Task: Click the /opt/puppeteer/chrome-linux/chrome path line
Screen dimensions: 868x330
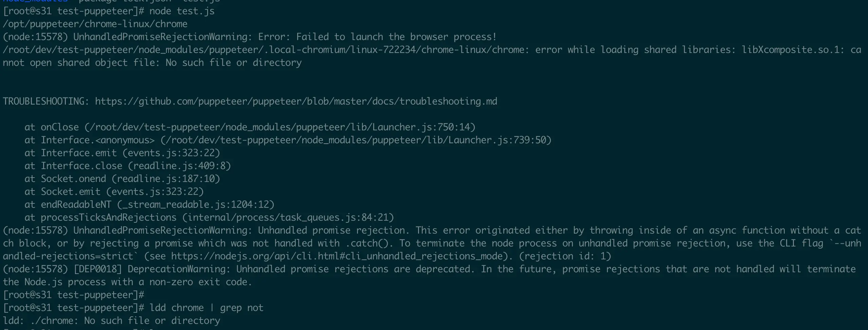Action: pos(95,24)
